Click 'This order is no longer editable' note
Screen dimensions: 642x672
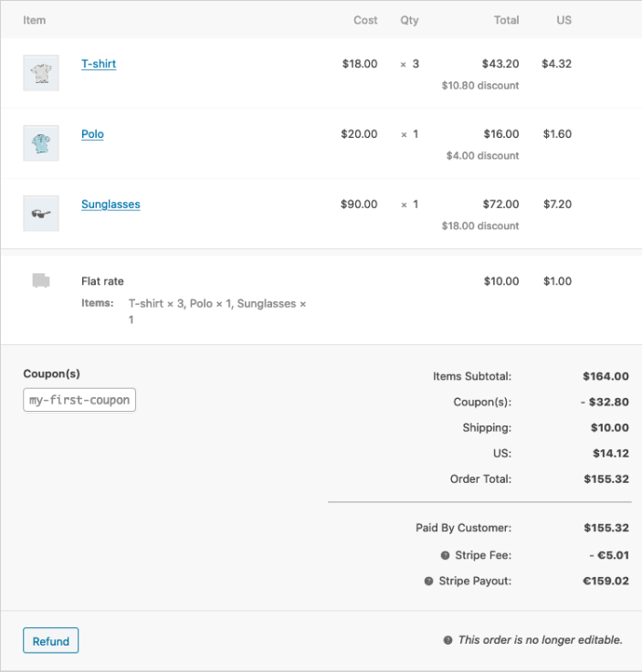540,640
